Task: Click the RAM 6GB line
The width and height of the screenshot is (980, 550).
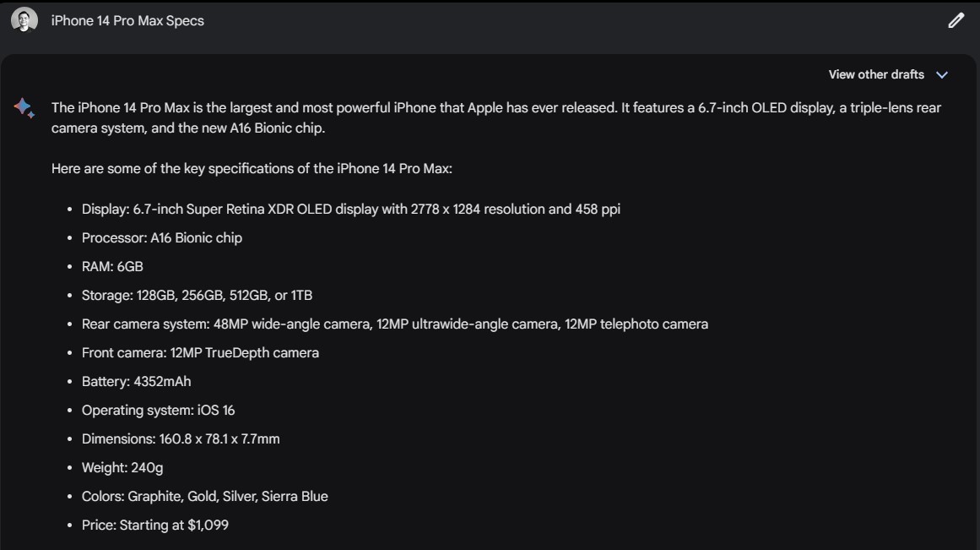Action: tap(112, 267)
